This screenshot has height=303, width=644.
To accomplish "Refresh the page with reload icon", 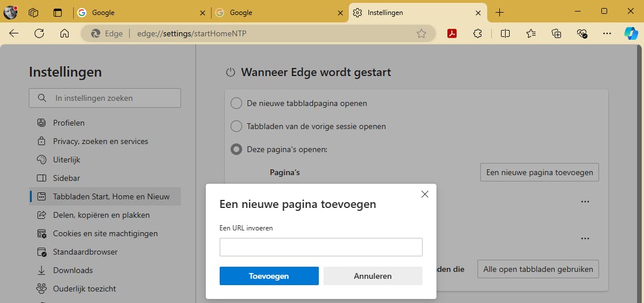I will tap(39, 33).
